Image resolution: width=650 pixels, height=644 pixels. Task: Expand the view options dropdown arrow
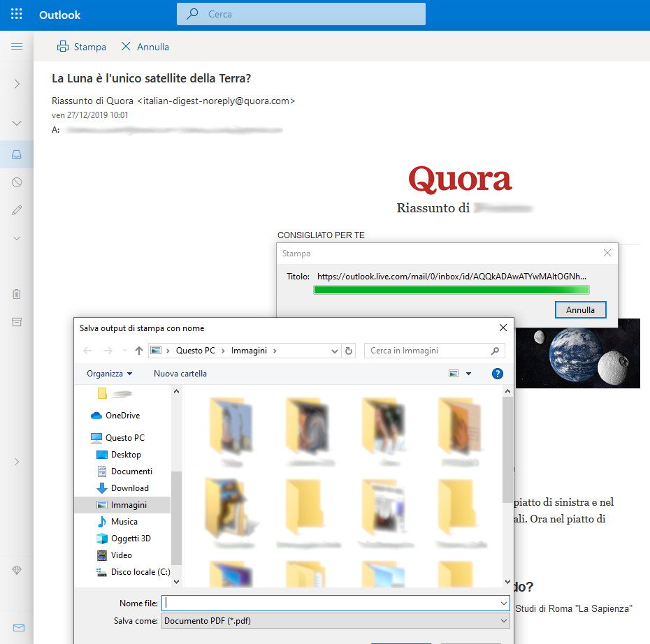[x=469, y=374]
